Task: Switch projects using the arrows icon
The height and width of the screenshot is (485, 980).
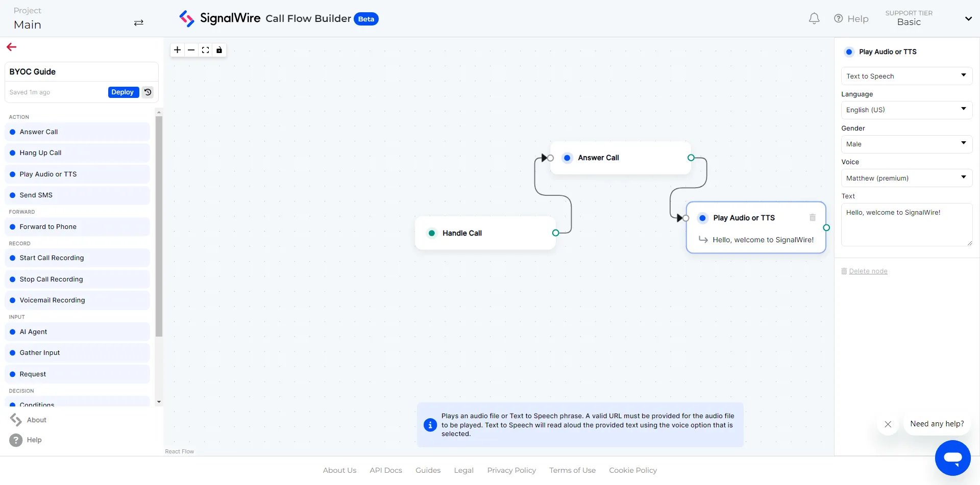Action: [x=138, y=23]
